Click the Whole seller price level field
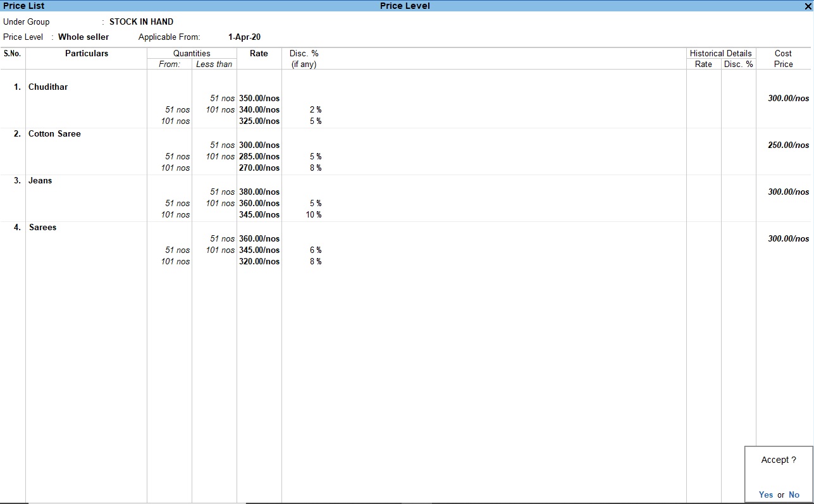Screen dimensions: 814x504 coord(83,37)
